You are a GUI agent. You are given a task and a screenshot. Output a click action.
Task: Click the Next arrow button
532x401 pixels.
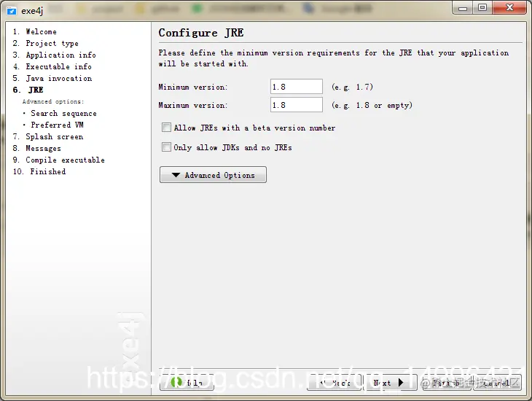point(390,383)
